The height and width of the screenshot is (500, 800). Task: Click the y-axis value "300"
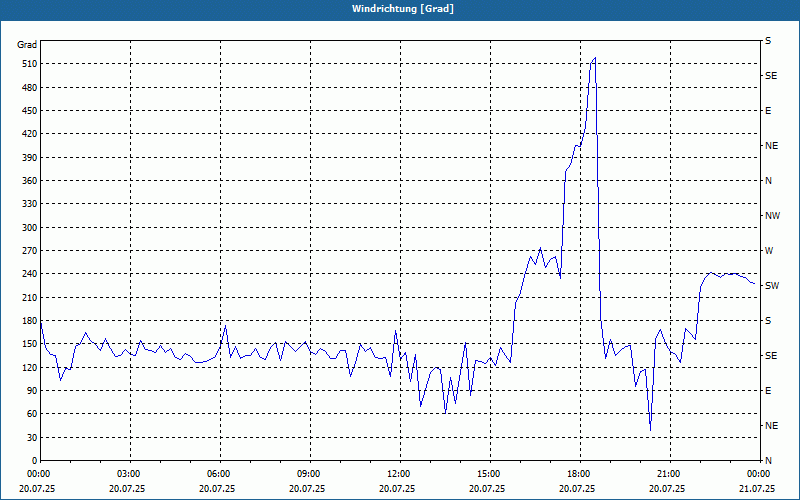pos(30,228)
